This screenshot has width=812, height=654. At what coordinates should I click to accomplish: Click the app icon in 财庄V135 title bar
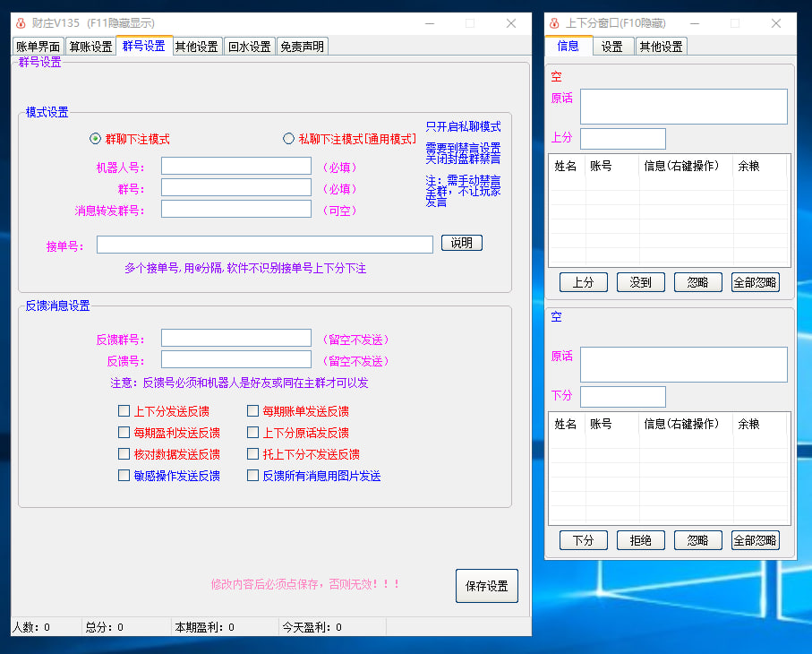(21, 23)
